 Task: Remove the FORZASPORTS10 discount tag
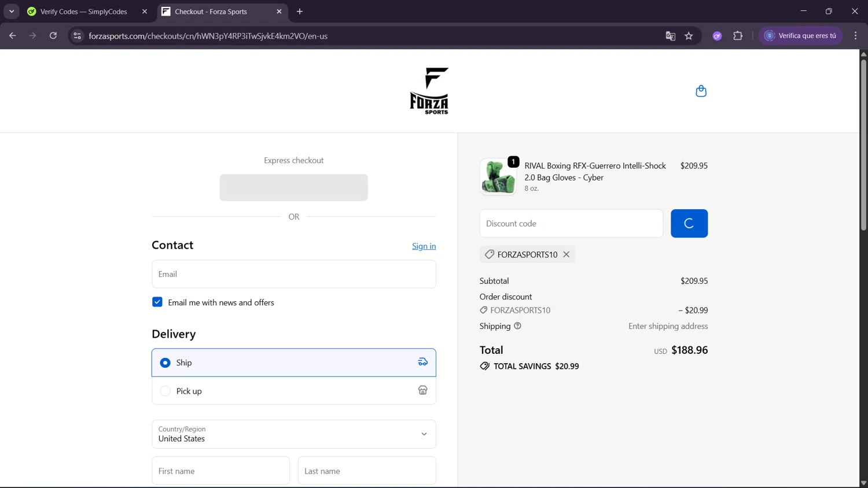click(x=567, y=254)
